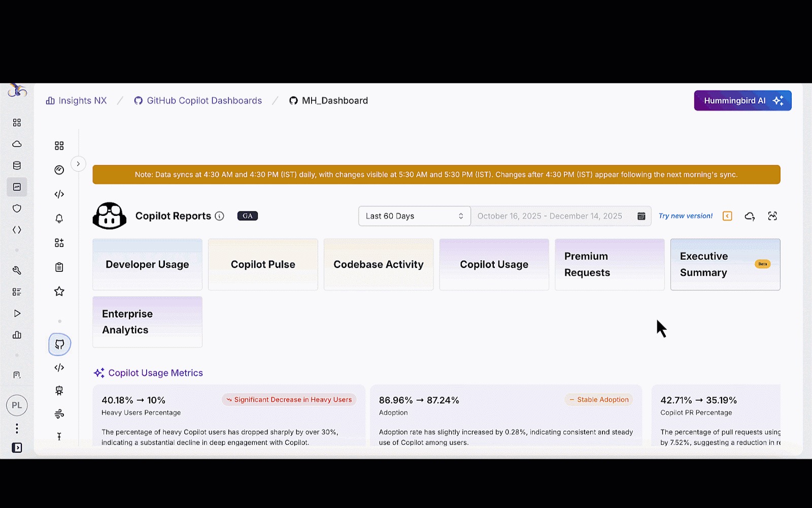Toggle the side panel button at bottom-left
The height and width of the screenshot is (508, 812).
click(17, 448)
